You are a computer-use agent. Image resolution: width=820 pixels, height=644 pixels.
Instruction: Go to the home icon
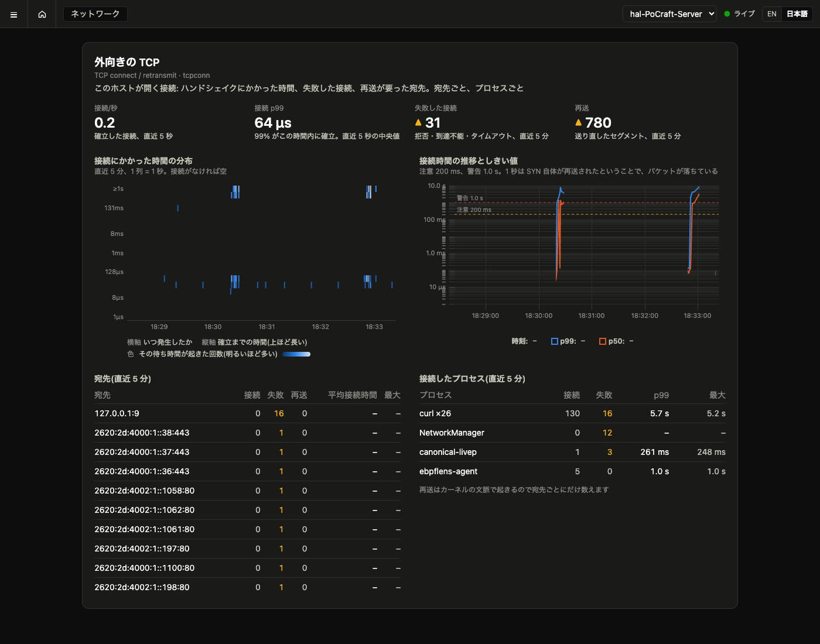(42, 14)
